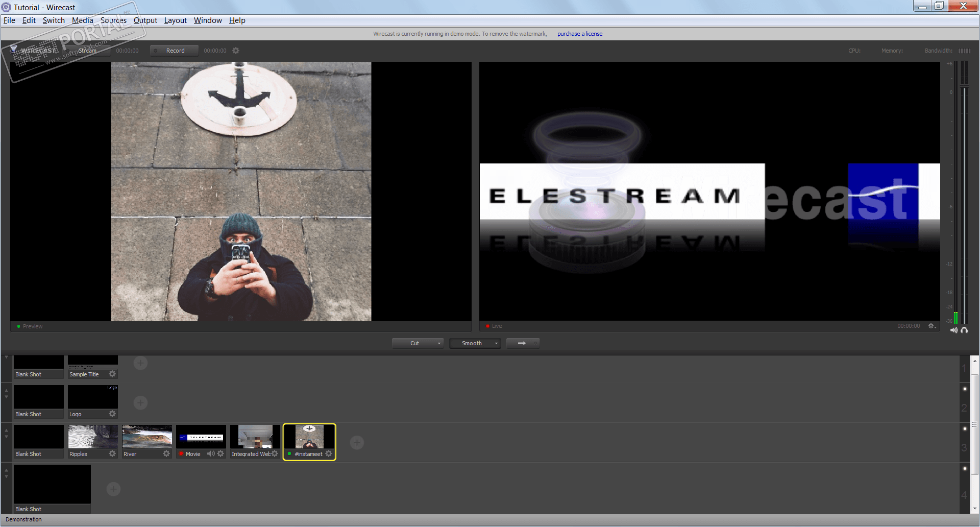Open the Ripples shot settings gear
Viewport: 980px width, 527px height.
(112, 454)
